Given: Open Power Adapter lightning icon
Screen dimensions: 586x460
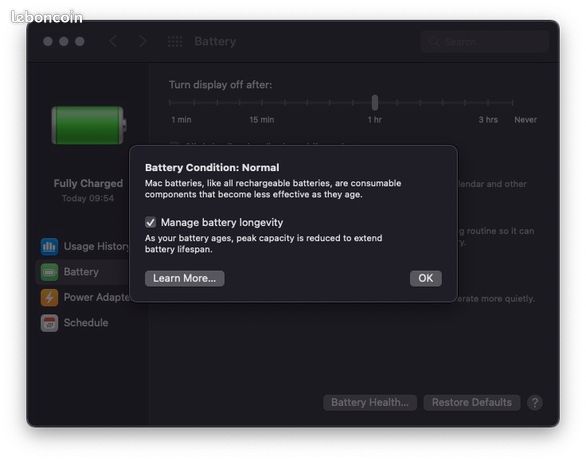Looking at the screenshot, I should click(x=49, y=297).
